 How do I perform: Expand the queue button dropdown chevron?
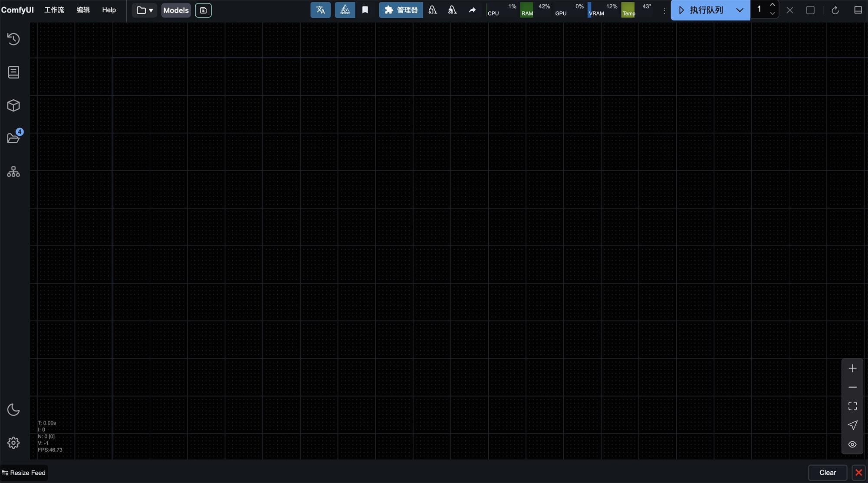click(x=740, y=10)
